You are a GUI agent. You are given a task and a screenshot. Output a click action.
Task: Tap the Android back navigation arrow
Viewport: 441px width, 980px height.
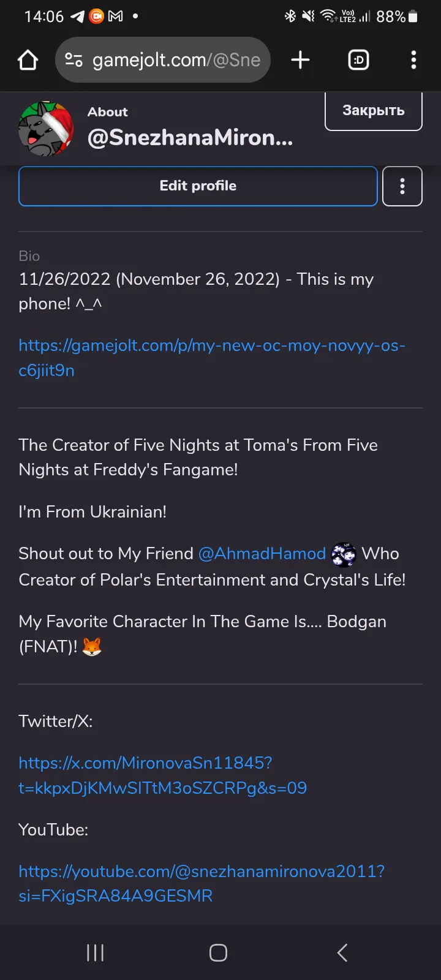(x=342, y=952)
